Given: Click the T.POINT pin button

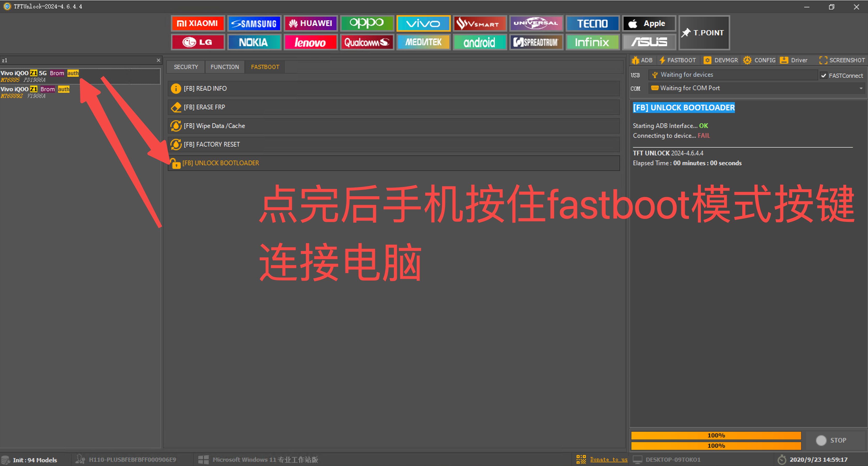Looking at the screenshot, I should pos(704,33).
